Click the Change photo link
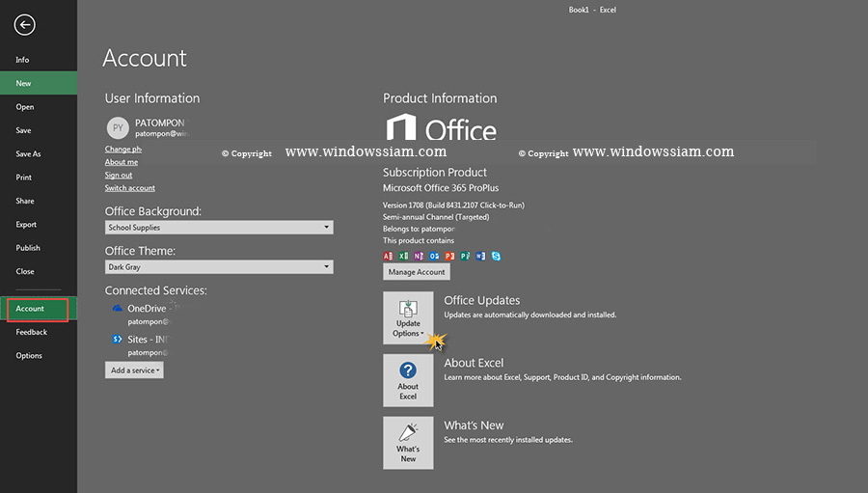This screenshot has height=493, width=868. click(123, 149)
